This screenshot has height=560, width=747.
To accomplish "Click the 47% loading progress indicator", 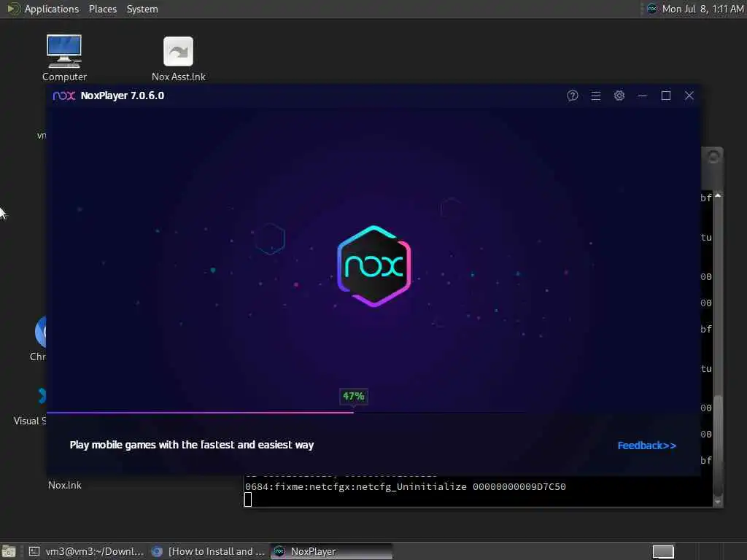I will [x=354, y=396].
